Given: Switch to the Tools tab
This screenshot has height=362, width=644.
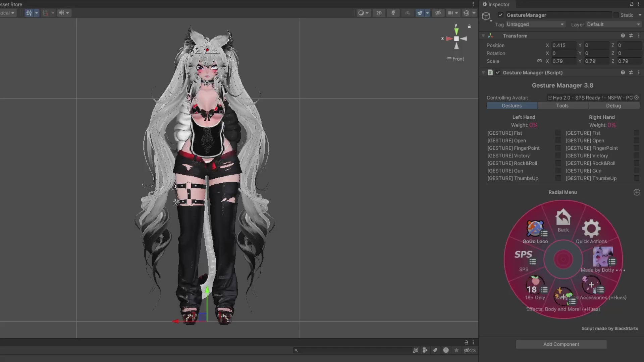Looking at the screenshot, I should point(562,106).
